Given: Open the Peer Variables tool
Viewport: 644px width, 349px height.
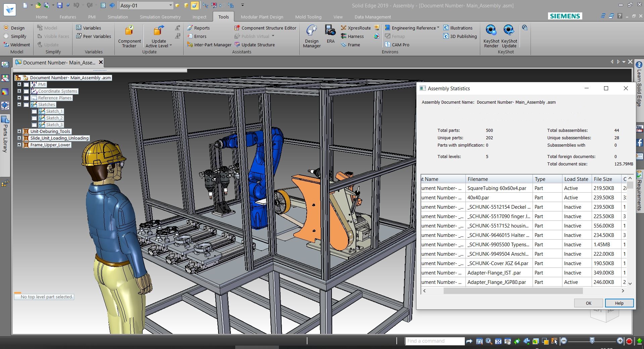Looking at the screenshot, I should click(94, 36).
